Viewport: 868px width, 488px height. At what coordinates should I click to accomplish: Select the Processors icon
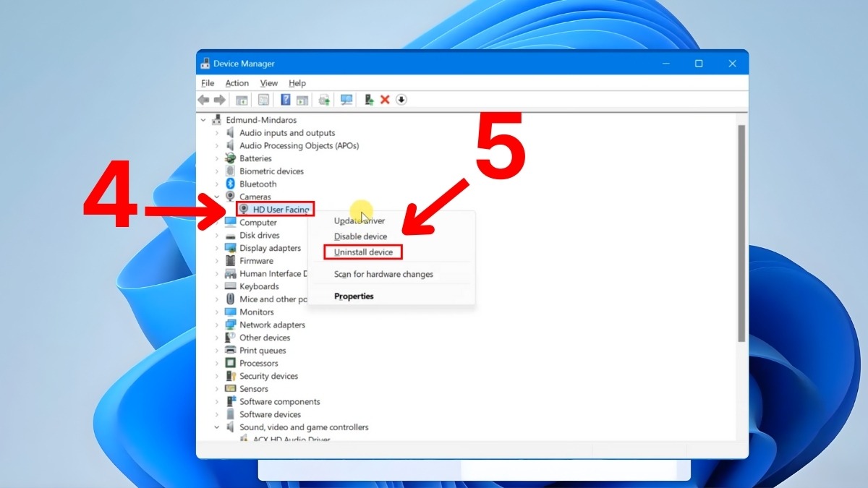click(x=231, y=363)
